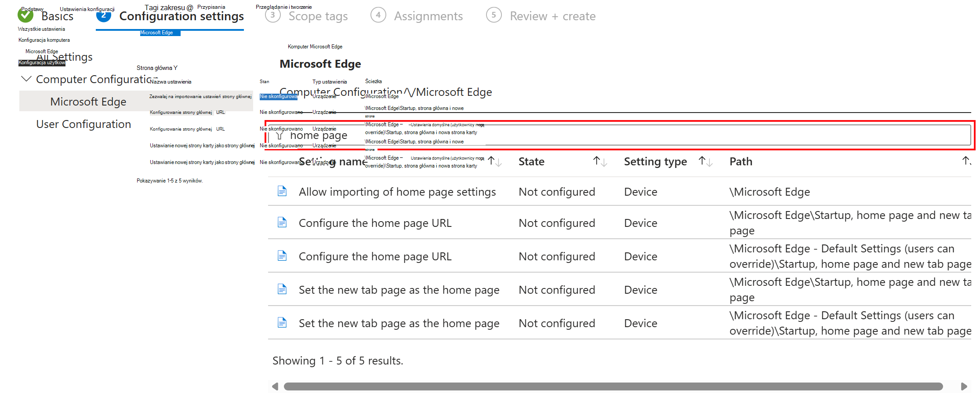
Task: Click the home page search field
Action: click(619, 135)
